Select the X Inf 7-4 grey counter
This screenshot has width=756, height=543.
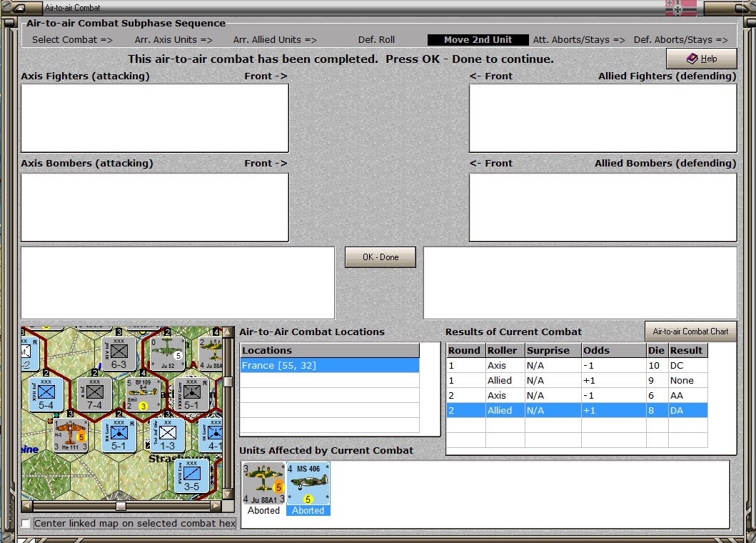[94, 394]
